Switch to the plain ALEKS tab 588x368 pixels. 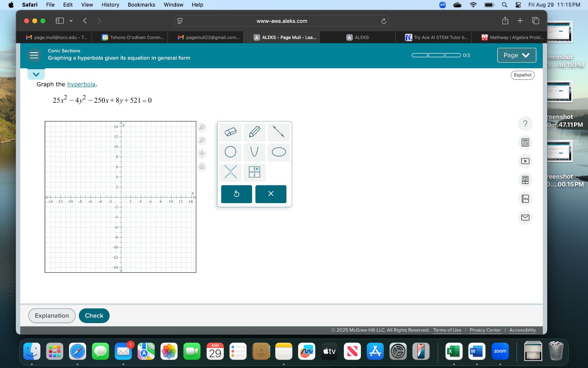358,38
